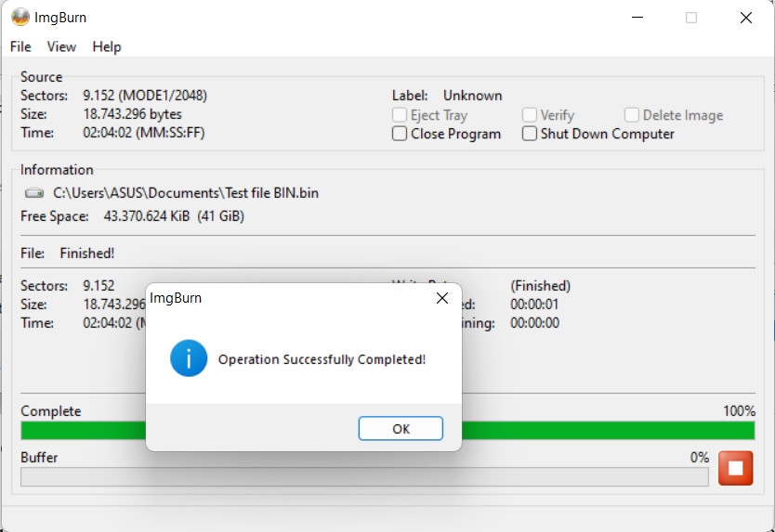Toggle the Eject Tray checkbox
775x532 pixels.
[x=400, y=114]
